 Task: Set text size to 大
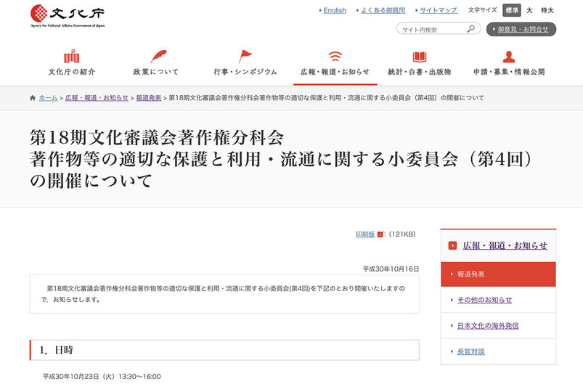click(x=529, y=10)
